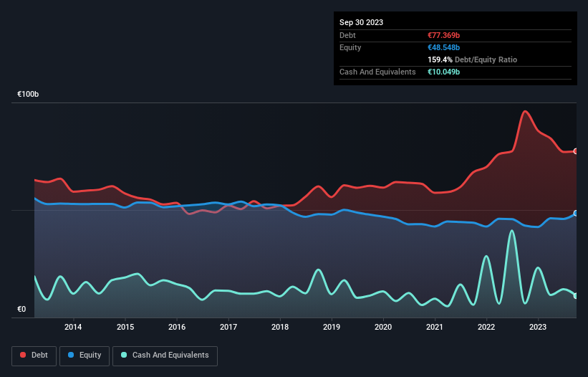
Task: Toggle the Cash And Equivalents legend button
Action: point(165,355)
